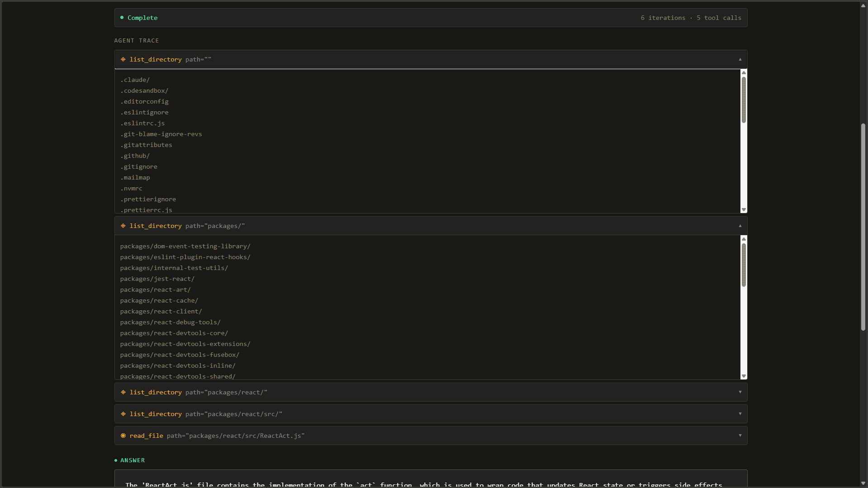Expand the packages/react/ trace row chevron
This screenshot has width=868, height=488.
coord(740,392)
